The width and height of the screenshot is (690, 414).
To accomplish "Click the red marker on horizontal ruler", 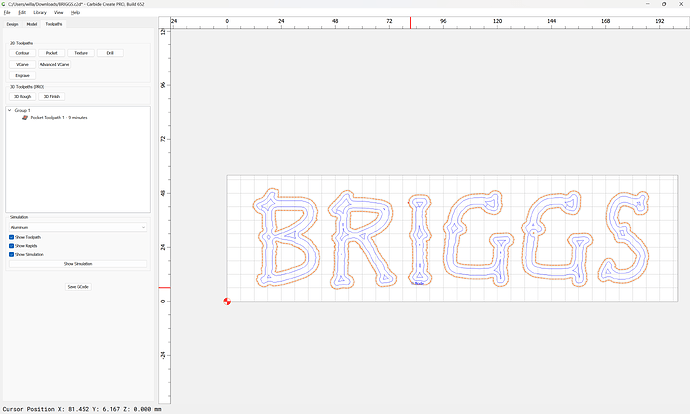I will click(411, 23).
